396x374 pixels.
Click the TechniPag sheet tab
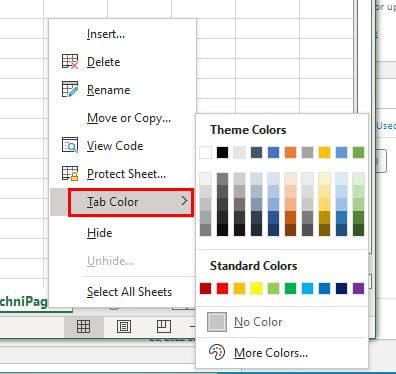pos(24,302)
